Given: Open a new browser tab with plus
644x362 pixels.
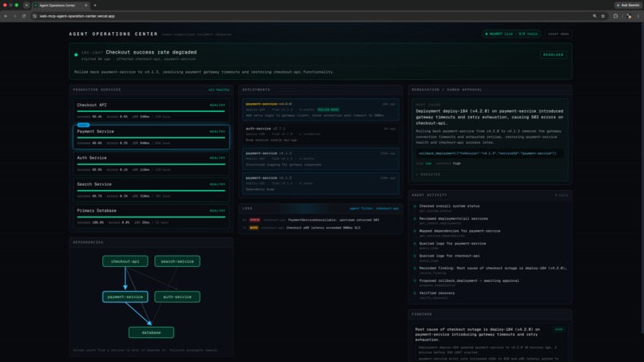Looking at the screenshot, I should (x=95, y=6).
